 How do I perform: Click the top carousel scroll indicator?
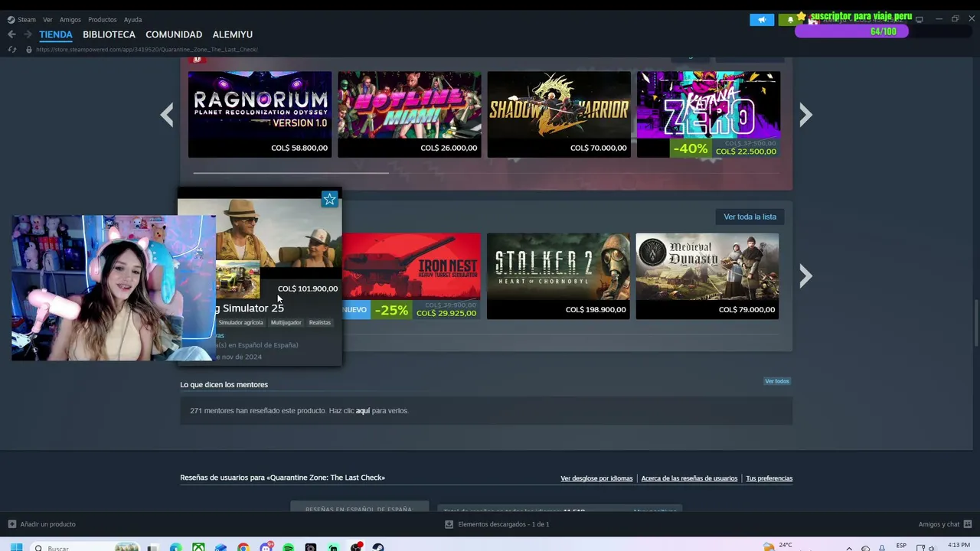coord(291,173)
